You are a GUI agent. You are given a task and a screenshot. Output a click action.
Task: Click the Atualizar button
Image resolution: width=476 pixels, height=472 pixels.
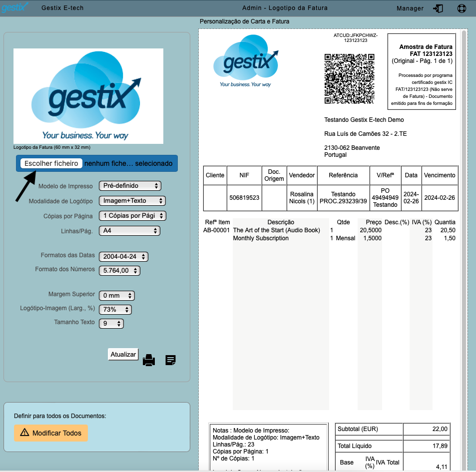coord(123,354)
